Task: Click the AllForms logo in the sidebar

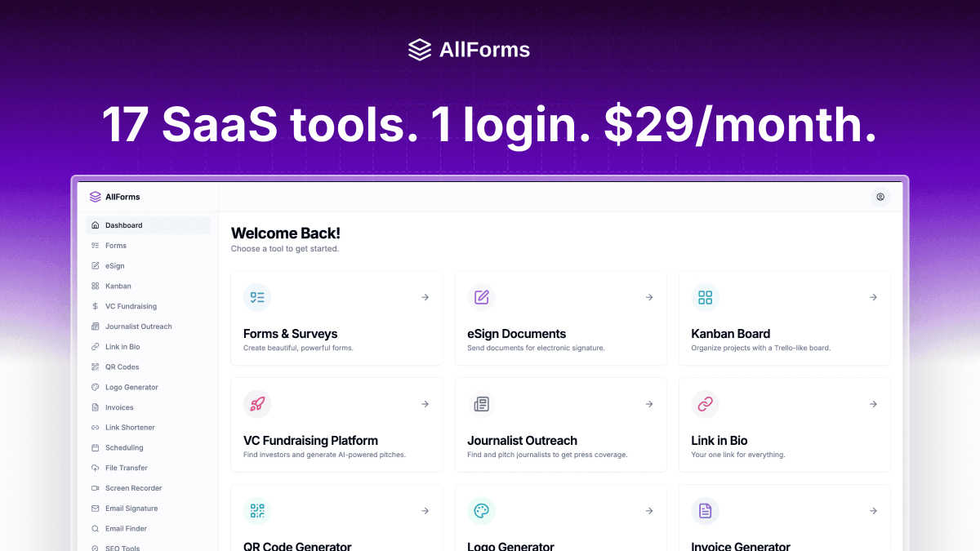Action: click(116, 196)
